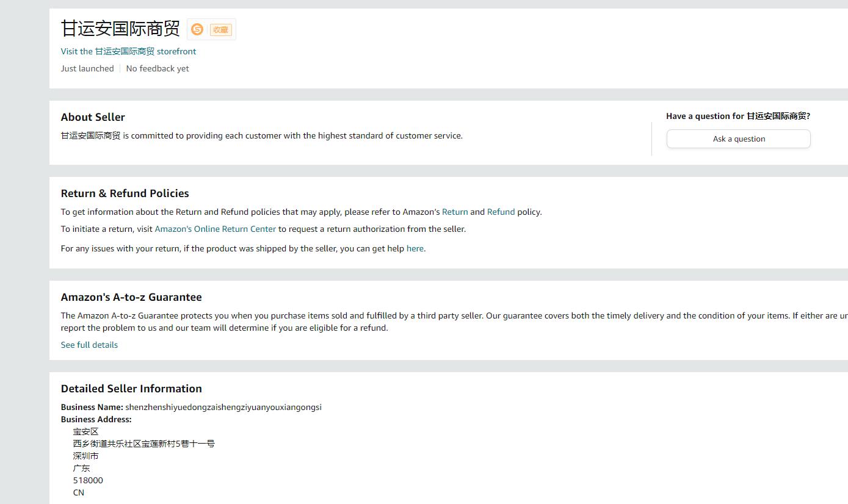This screenshot has height=504, width=848.
Task: Click the "here" return help link
Action: [x=415, y=248]
